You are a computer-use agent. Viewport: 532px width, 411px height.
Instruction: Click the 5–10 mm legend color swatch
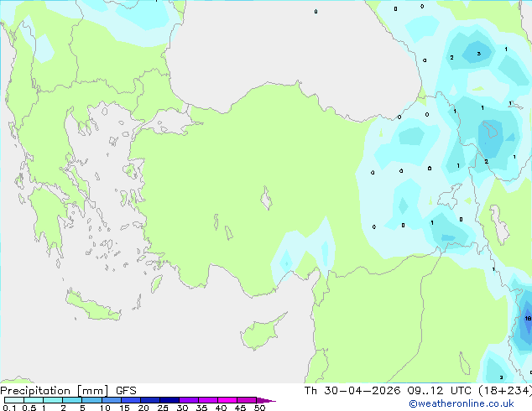(91, 400)
